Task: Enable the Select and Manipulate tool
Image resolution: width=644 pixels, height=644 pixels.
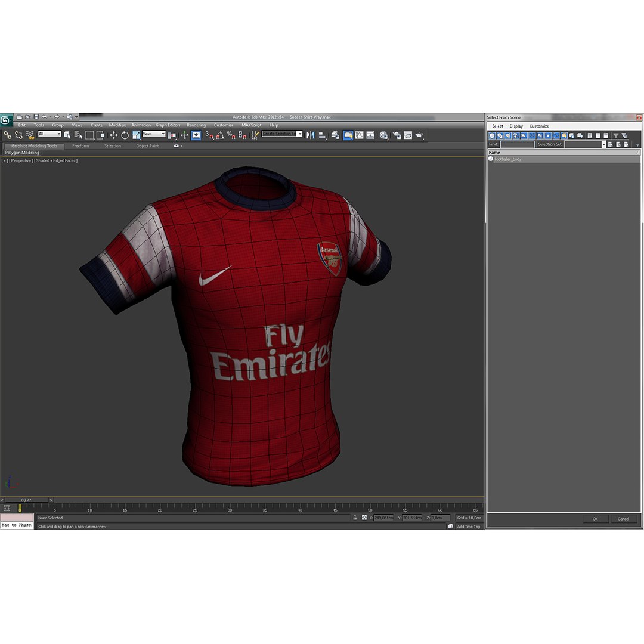Action: [x=184, y=135]
